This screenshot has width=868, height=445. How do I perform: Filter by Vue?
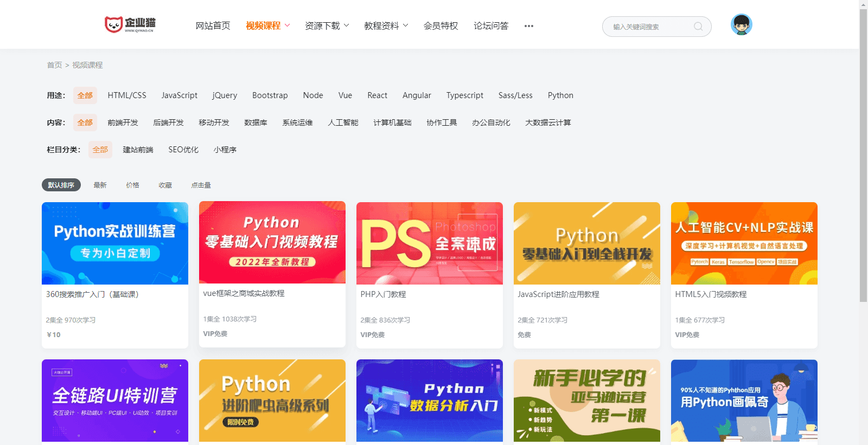click(345, 95)
